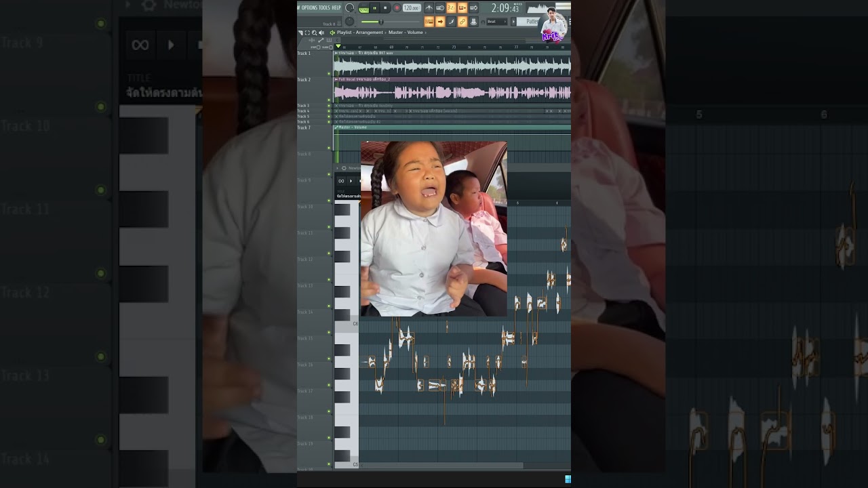This screenshot has height=488, width=868.
Task: Select the playlist zoom magnifier tool
Action: pyautogui.click(x=314, y=33)
